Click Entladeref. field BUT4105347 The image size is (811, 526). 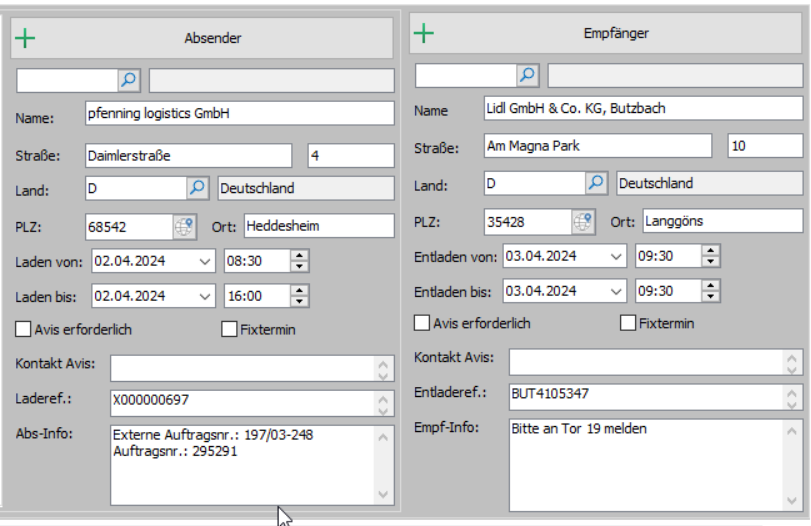(x=656, y=397)
